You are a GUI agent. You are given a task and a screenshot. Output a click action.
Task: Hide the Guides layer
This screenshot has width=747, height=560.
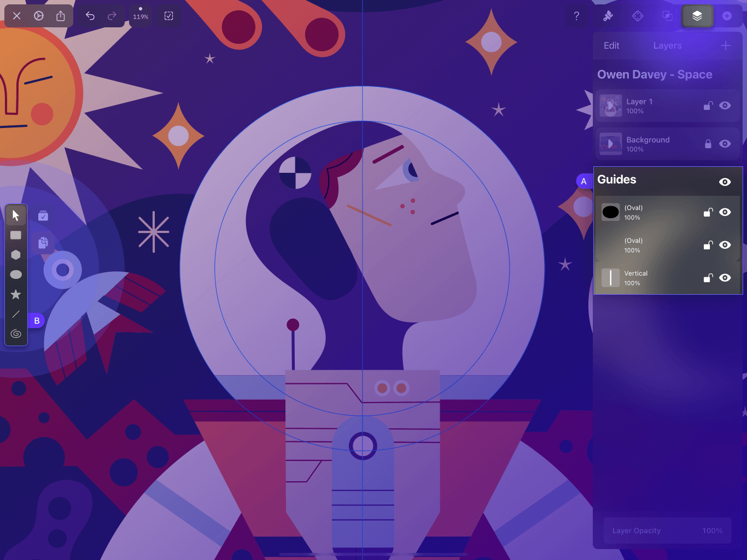click(725, 182)
